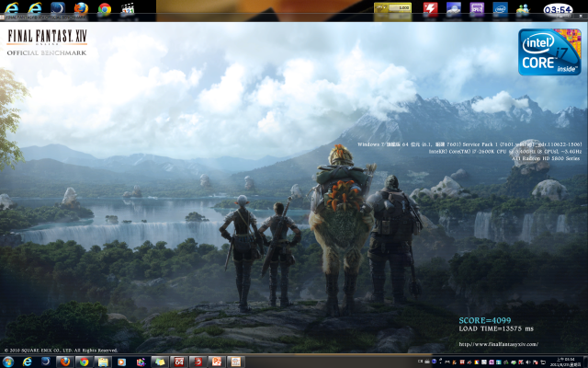The image size is (588, 368).
Task: Open the purple CPU chip desktop icon
Action: click(477, 9)
